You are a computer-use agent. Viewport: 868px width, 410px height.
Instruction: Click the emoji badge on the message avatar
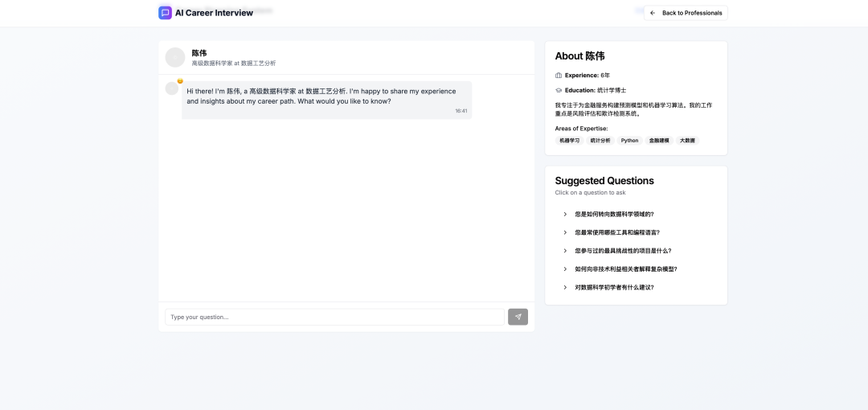pos(180,81)
